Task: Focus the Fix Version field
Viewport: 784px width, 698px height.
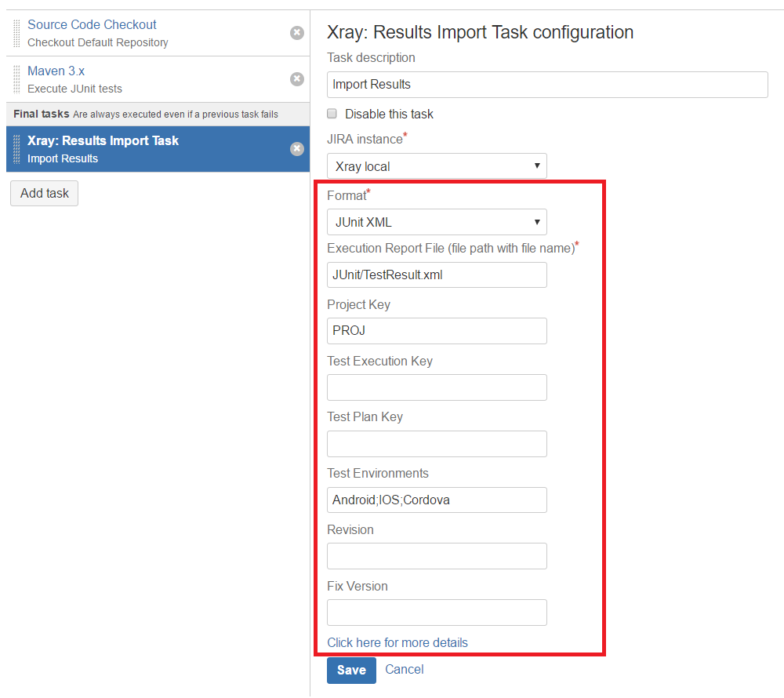Action: click(x=437, y=613)
